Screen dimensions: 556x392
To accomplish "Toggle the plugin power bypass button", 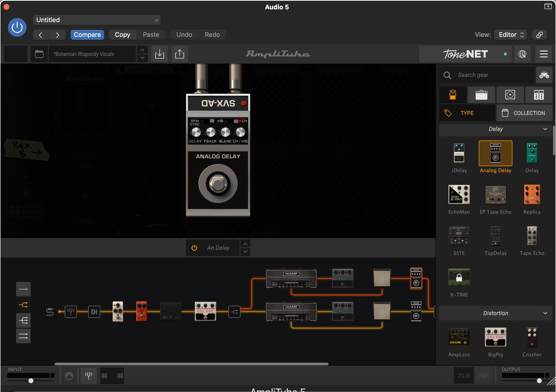I will (x=17, y=28).
